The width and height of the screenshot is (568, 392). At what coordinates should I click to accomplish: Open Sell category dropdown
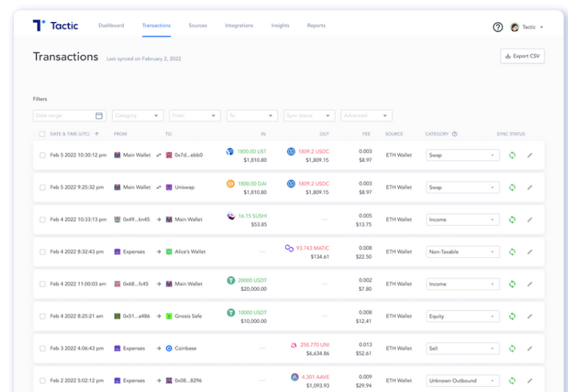pyautogui.click(x=463, y=349)
